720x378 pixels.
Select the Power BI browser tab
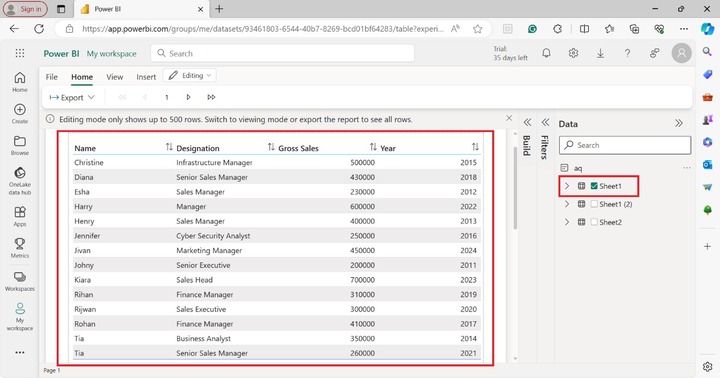(140, 9)
